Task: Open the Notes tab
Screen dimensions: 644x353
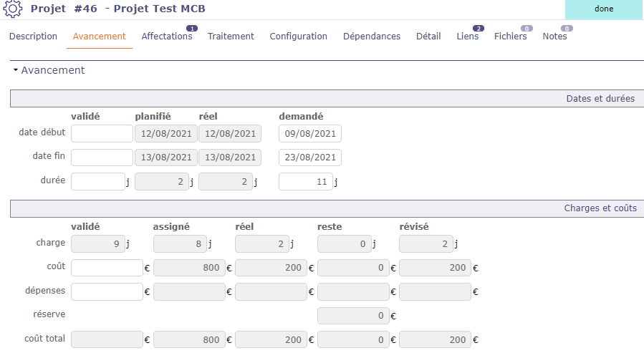Action: (554, 37)
